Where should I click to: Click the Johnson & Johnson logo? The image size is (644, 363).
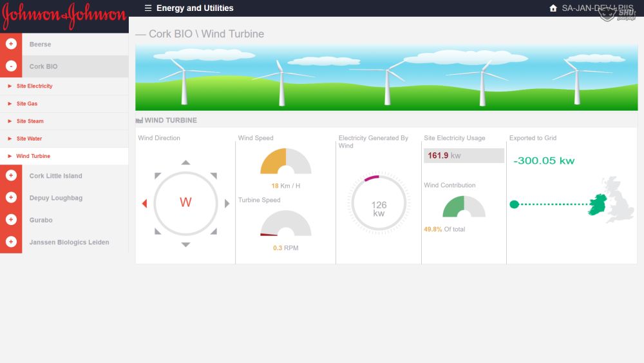click(x=64, y=16)
